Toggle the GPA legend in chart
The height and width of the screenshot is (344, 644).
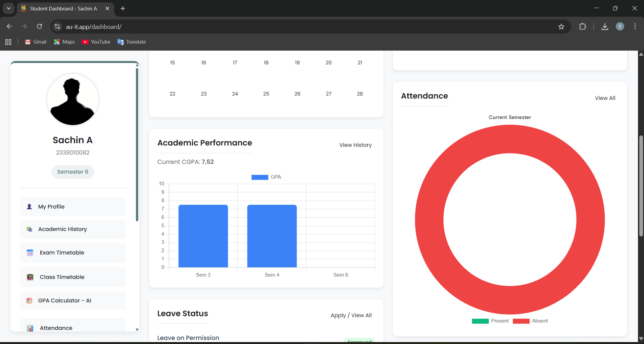266,177
